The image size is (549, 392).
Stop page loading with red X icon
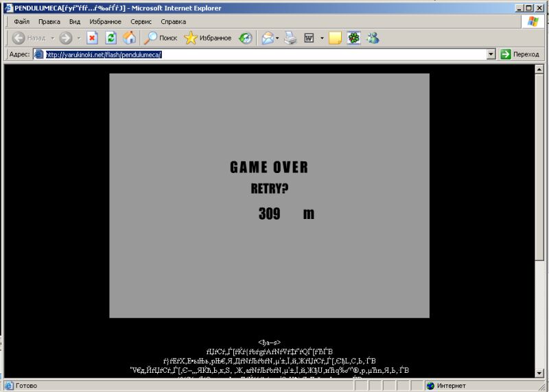(x=92, y=38)
